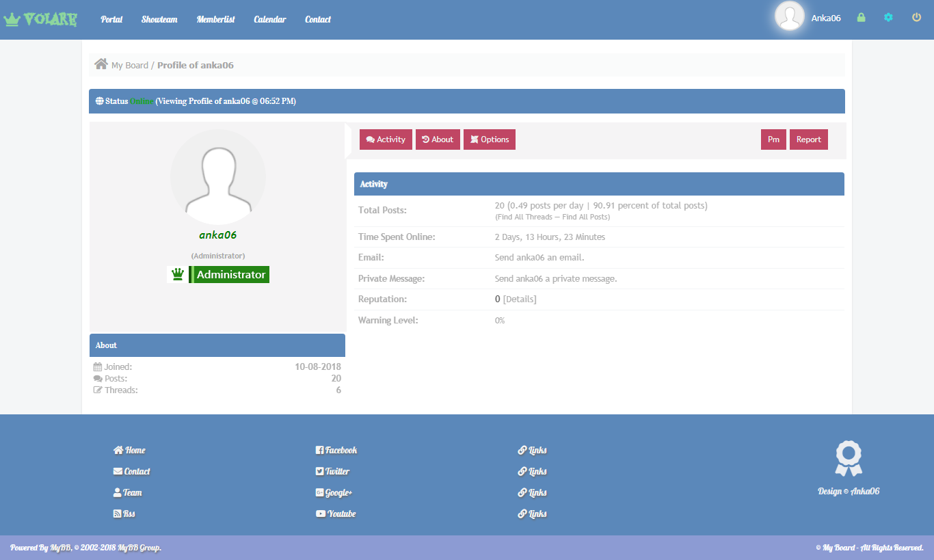934x560 pixels.
Task: Click the award ribbon icon in footer
Action: coord(849,458)
